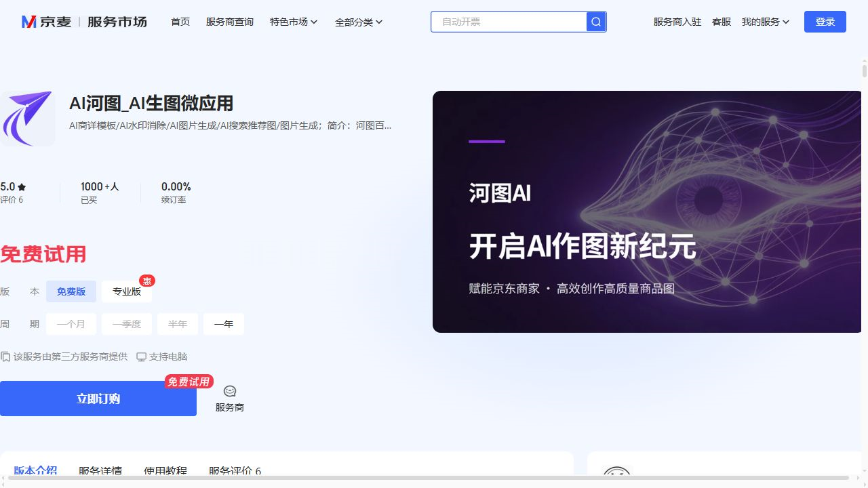Click the 该服务由第三方服务商提供 notice

pyautogui.click(x=71, y=357)
